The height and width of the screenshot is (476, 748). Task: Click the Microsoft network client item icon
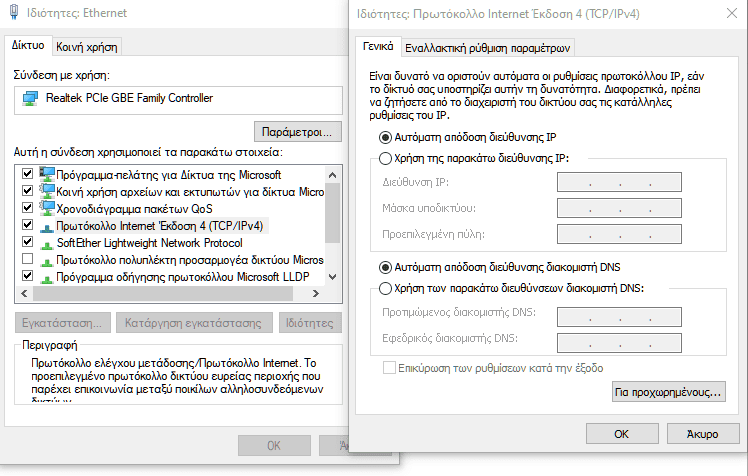click(47, 175)
